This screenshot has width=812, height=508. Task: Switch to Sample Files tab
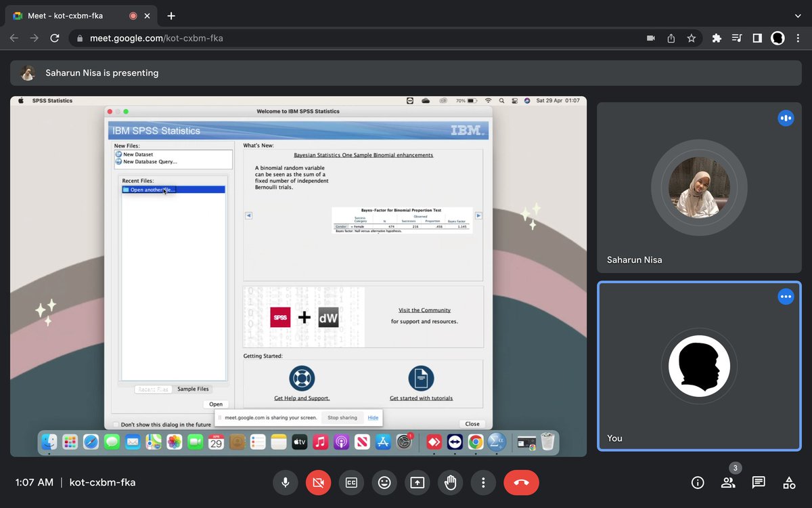(194, 389)
